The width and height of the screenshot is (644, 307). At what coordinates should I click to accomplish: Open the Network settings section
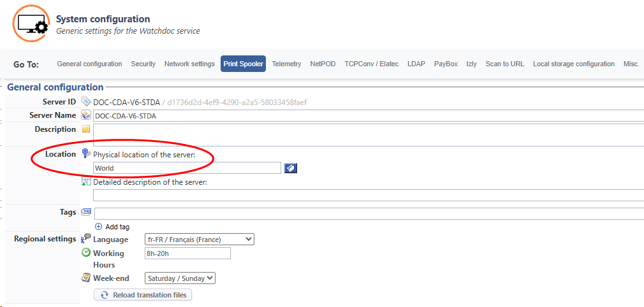pos(189,64)
